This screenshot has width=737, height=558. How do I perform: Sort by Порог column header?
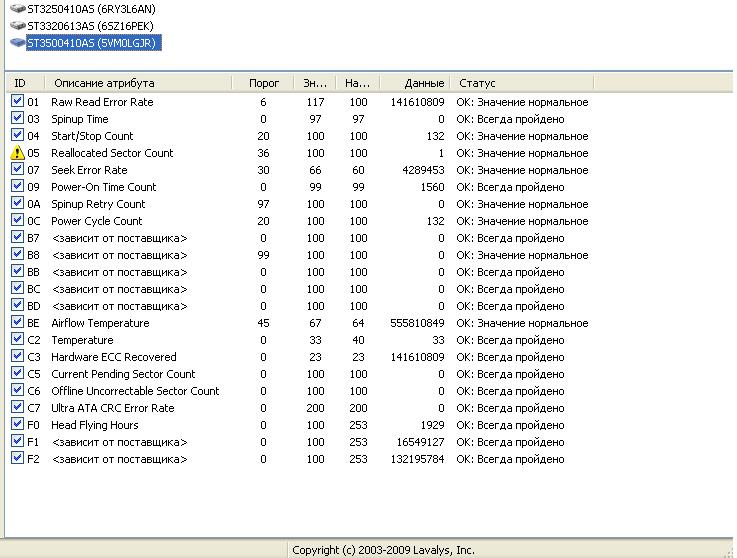[263, 83]
